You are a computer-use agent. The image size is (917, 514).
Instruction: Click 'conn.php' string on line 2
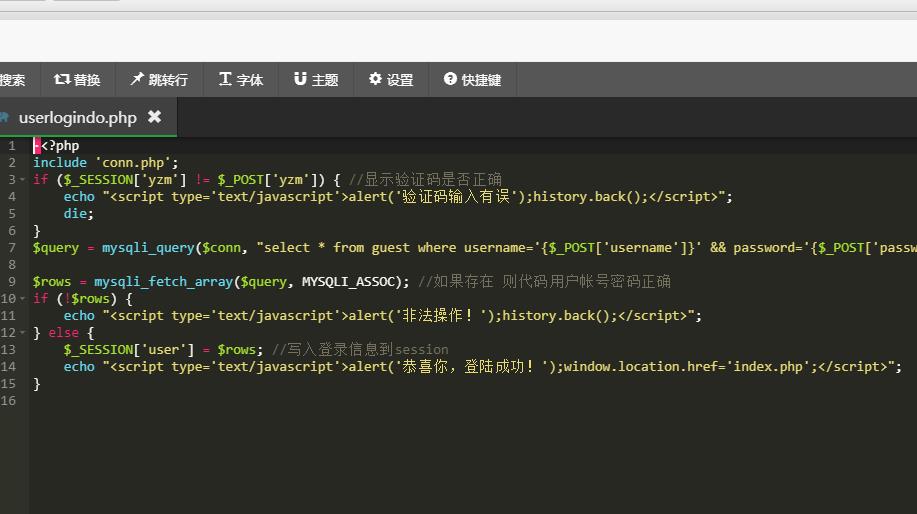[x=133, y=163]
